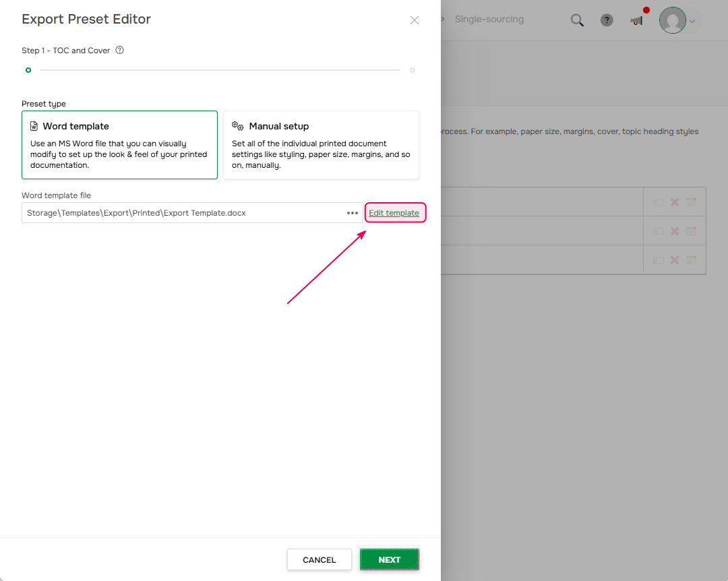Screen dimensions: 728x581
Task: Edit the second preset row
Action: pyautogui.click(x=692, y=231)
